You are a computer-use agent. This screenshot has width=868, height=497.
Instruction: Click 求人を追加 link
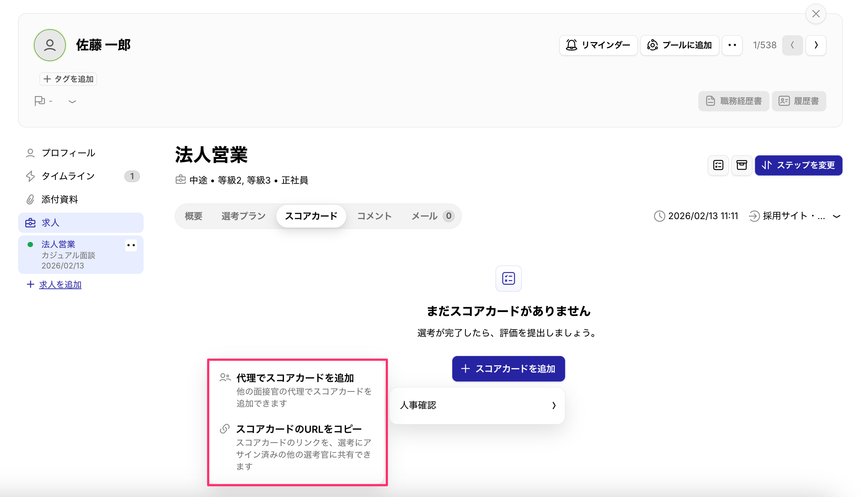[60, 284]
